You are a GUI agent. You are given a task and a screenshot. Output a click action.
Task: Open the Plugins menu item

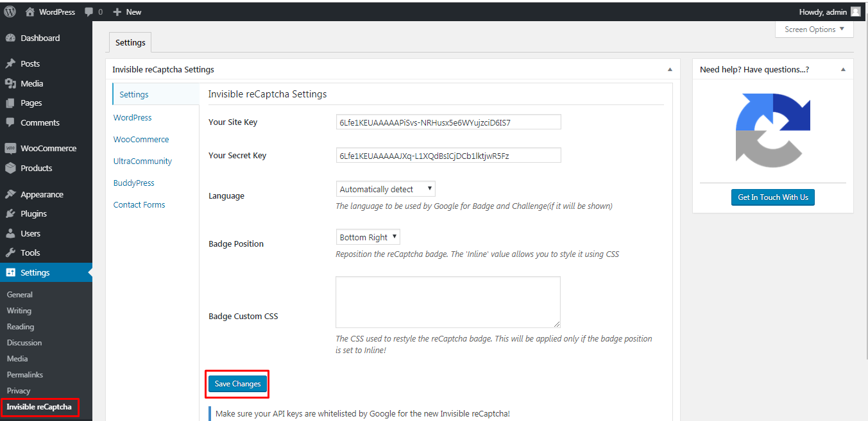point(46,214)
